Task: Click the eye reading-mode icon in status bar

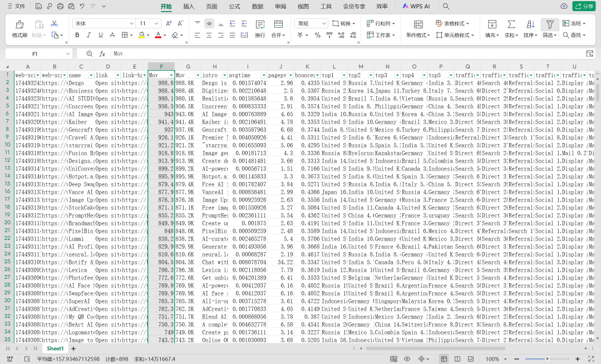Action: pos(407,359)
